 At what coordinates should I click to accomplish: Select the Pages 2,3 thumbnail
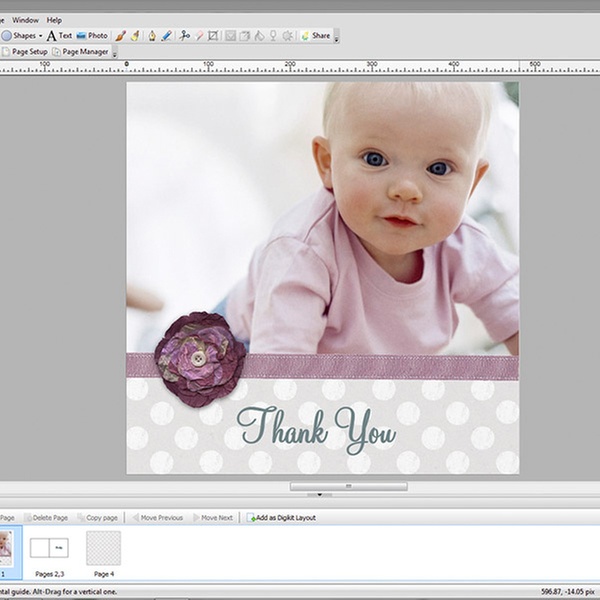(x=49, y=550)
